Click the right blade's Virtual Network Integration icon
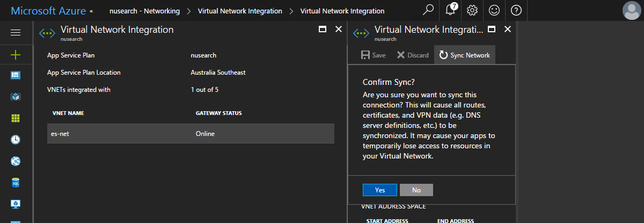 click(x=360, y=33)
